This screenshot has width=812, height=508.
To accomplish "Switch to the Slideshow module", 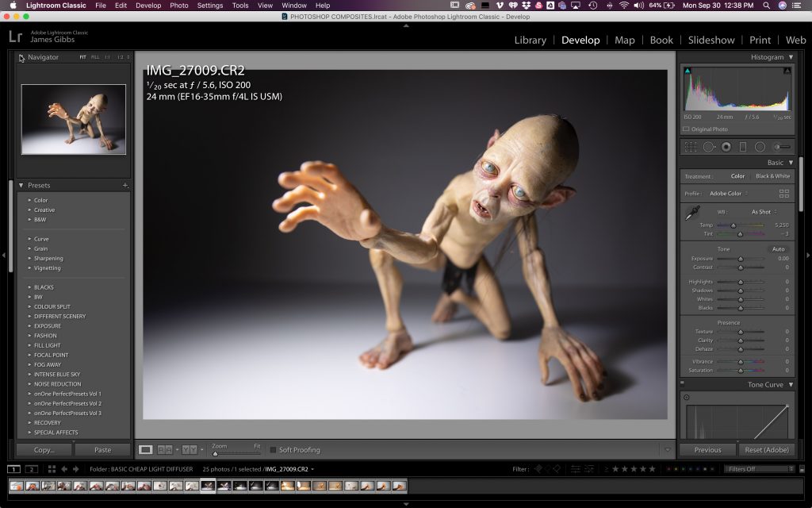I will (711, 40).
